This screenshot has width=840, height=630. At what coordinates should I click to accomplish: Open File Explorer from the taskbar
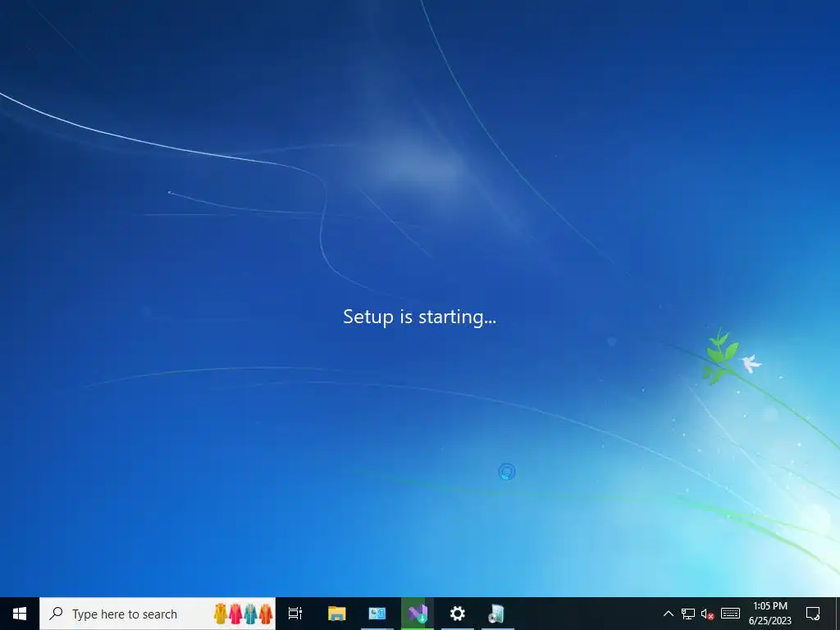coord(336,614)
